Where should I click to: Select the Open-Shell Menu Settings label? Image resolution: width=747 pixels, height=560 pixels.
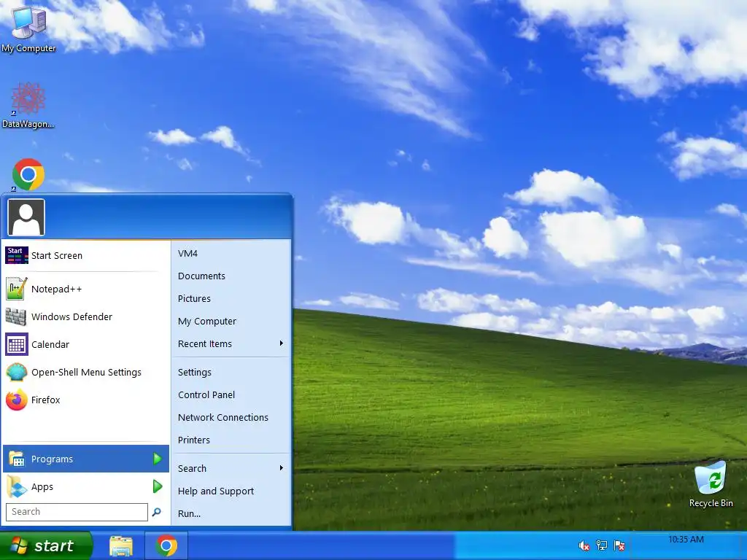(86, 373)
